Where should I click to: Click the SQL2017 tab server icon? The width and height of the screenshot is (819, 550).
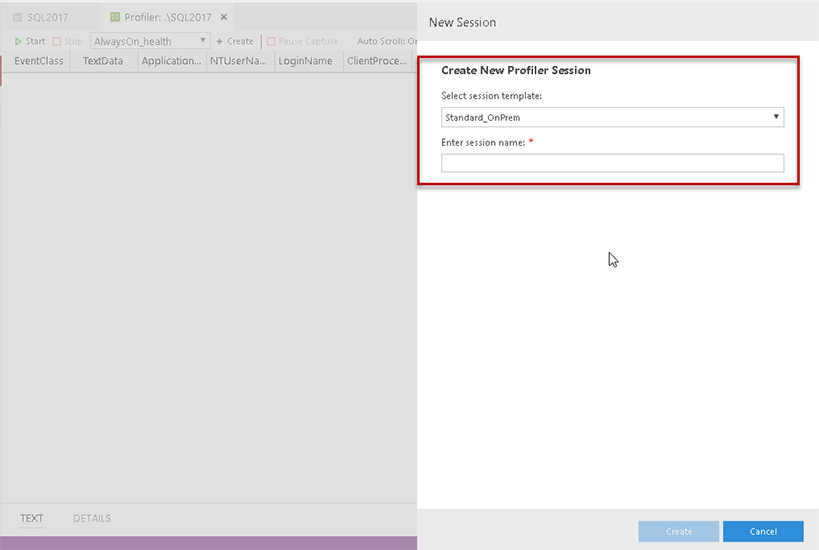17,17
